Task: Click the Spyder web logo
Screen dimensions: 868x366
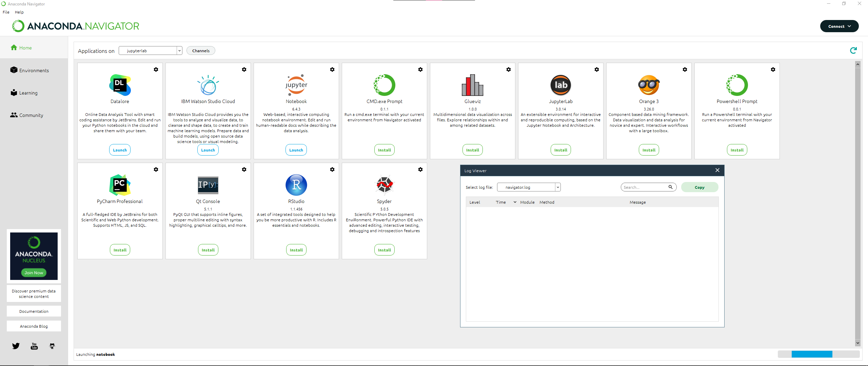Action: click(x=384, y=185)
